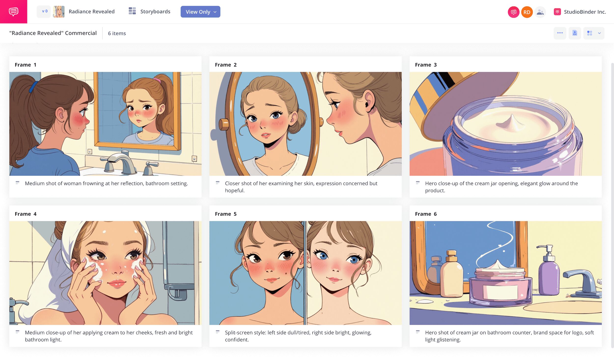Click the Frame 5 split-screen thumbnail
The height and width of the screenshot is (364, 614).
[x=305, y=273]
